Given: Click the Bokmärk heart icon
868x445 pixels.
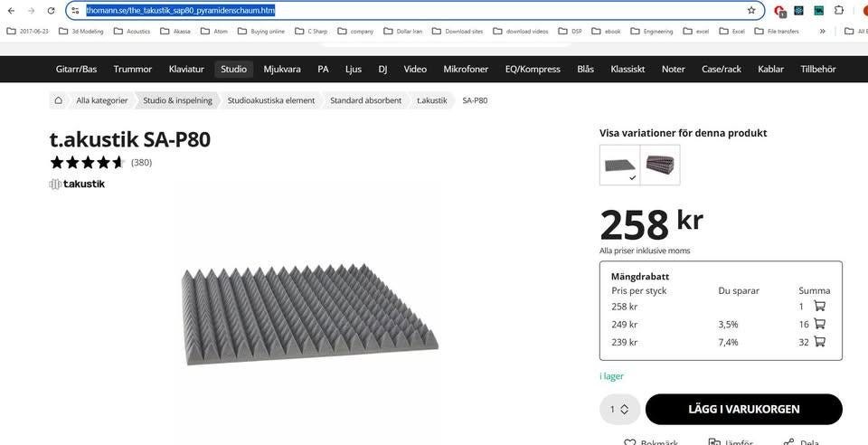Looking at the screenshot, I should 629,441.
